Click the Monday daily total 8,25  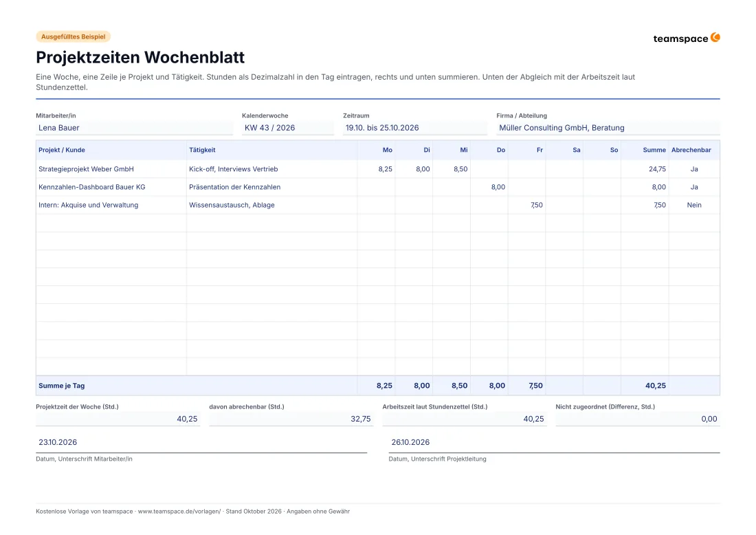tap(384, 386)
